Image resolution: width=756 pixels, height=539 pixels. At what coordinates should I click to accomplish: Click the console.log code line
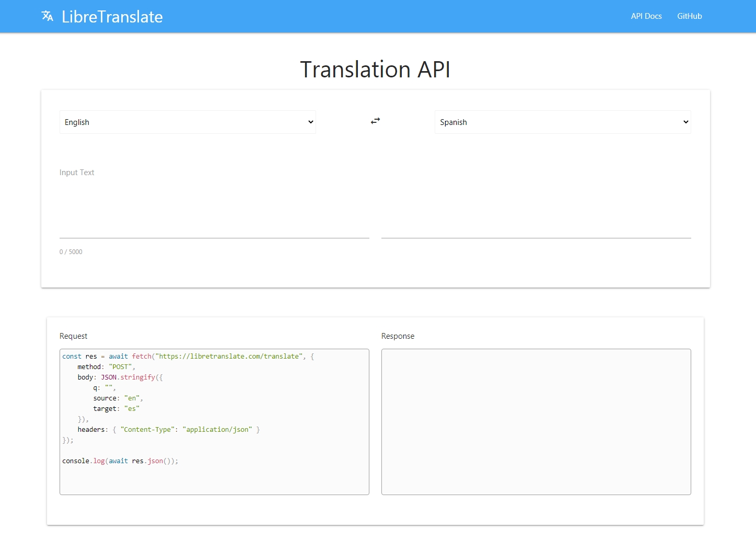click(120, 461)
